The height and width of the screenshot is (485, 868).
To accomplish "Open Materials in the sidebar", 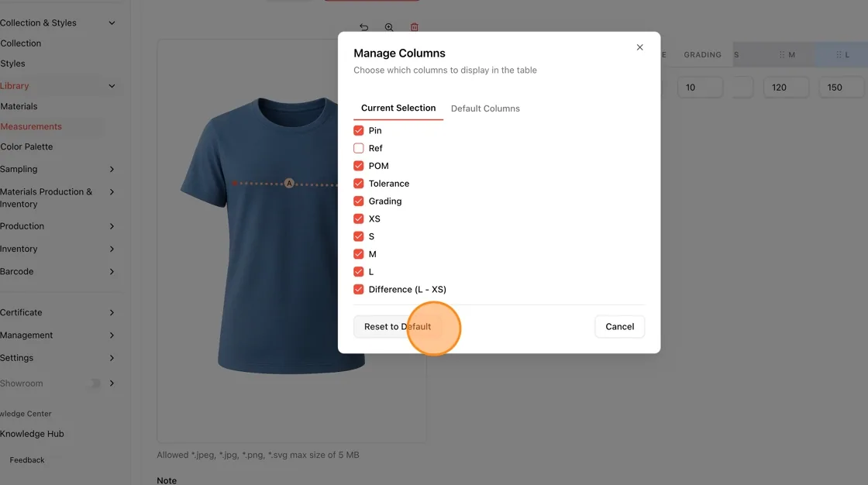I will click(19, 106).
